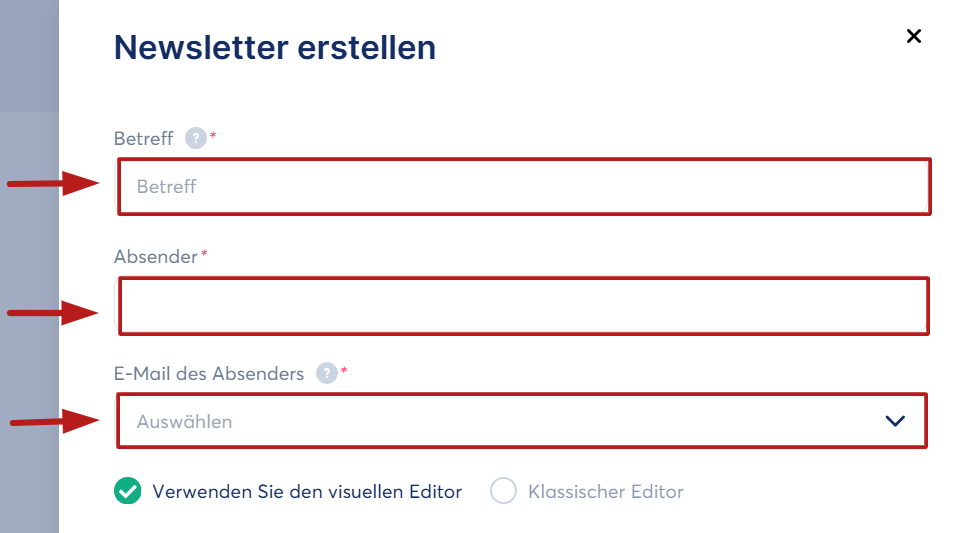Screen dimensions: 975x533
Task: Click the 'Newsletter erstellen' heading
Action: [275, 47]
